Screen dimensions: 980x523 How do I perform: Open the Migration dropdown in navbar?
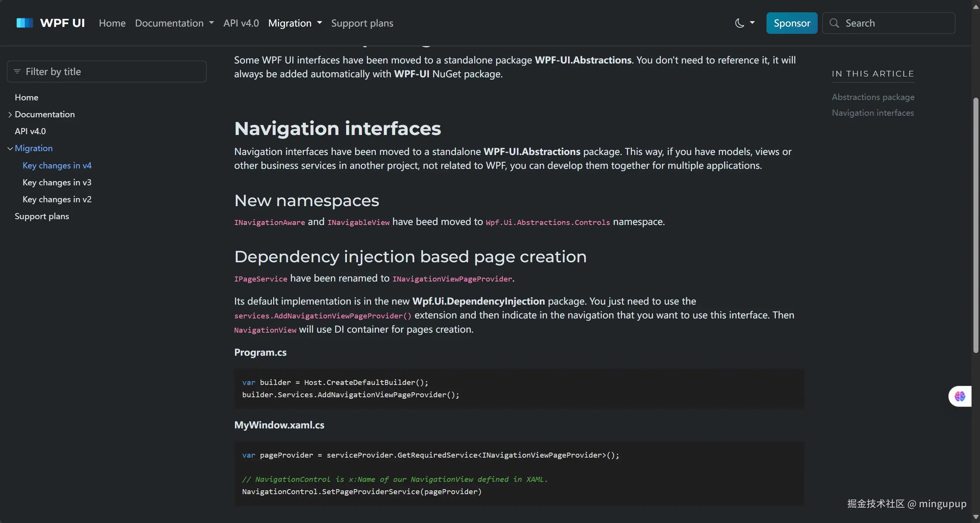click(x=295, y=23)
